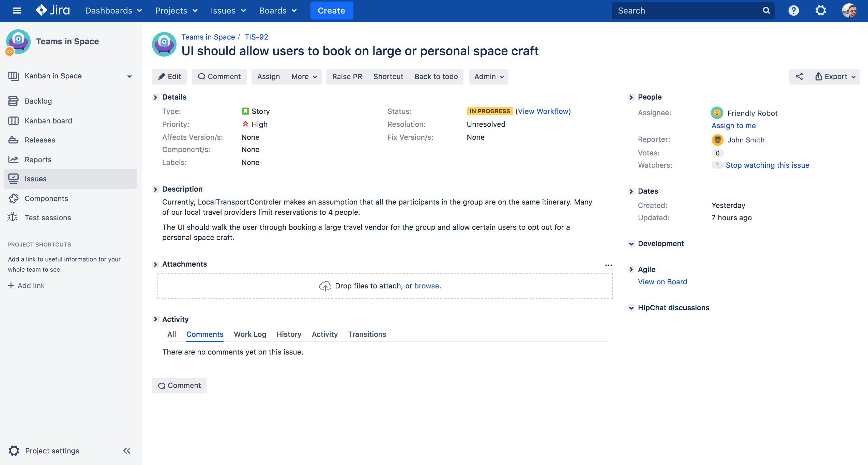Switch to the Work Log tab

pyautogui.click(x=250, y=334)
